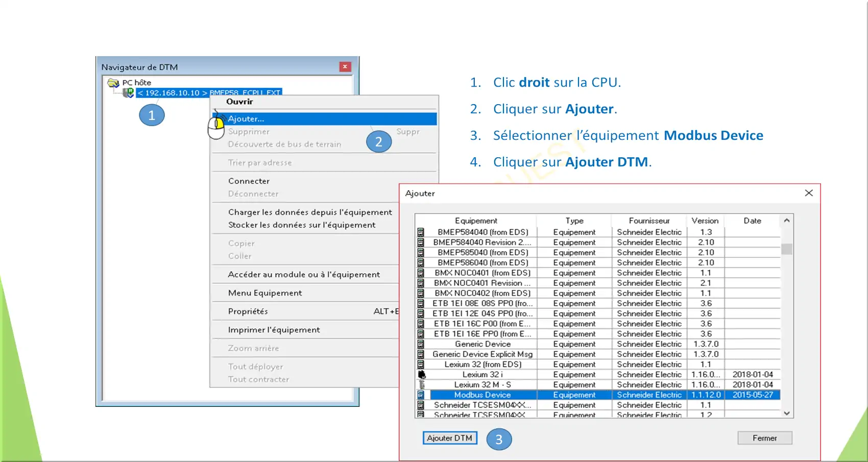The width and height of the screenshot is (868, 462).
Task: Select ETB 1EI 16E PP0 row name
Action: pyautogui.click(x=483, y=334)
